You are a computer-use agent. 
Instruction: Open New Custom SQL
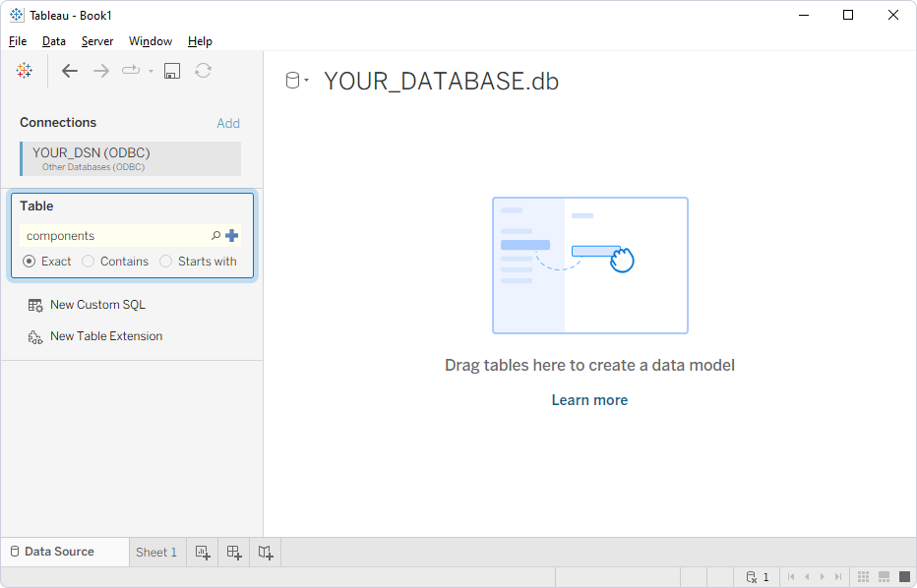(x=96, y=304)
